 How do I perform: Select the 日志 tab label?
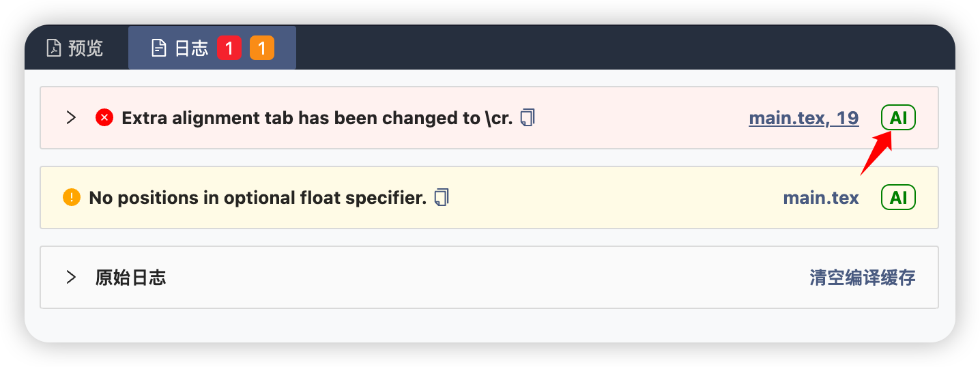click(x=191, y=48)
